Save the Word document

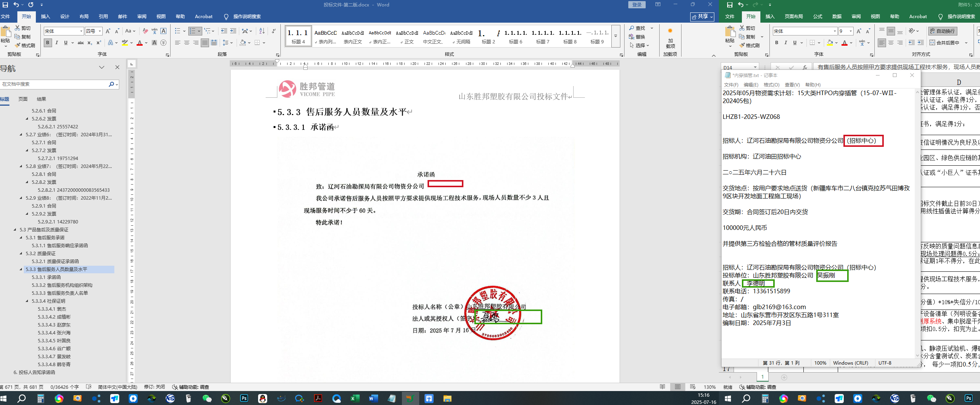point(5,5)
